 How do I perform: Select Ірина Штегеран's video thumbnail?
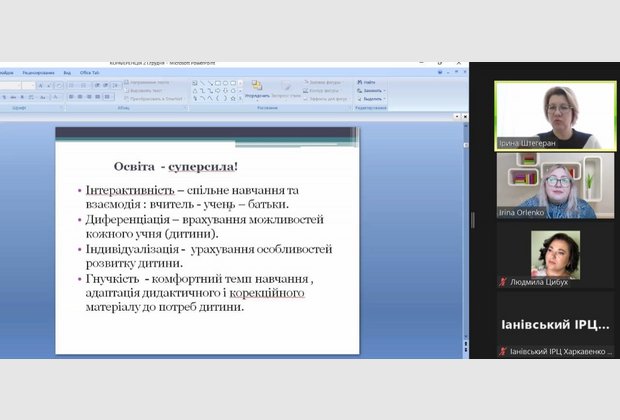(555, 116)
